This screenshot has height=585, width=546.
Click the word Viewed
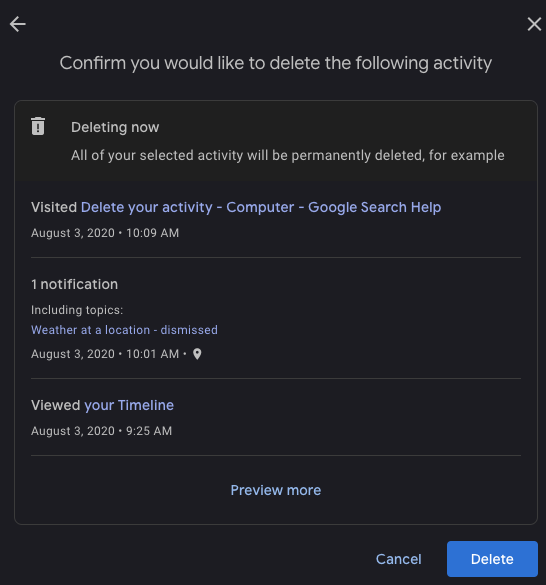point(56,405)
